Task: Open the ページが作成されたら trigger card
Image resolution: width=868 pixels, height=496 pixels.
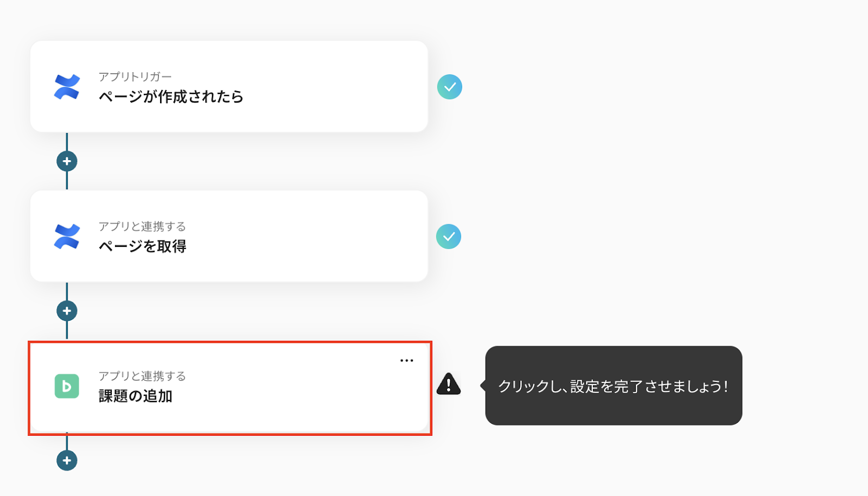Action: [x=229, y=86]
